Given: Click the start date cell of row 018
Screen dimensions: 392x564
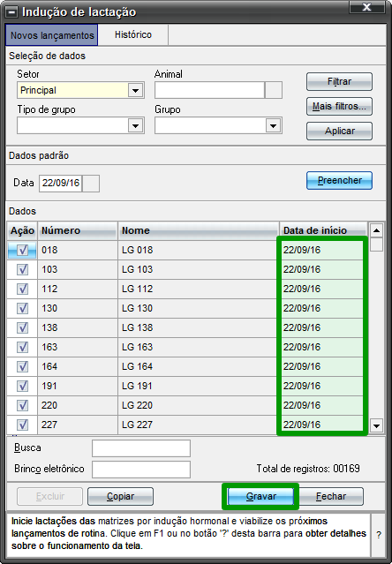Looking at the screenshot, I should (322, 250).
